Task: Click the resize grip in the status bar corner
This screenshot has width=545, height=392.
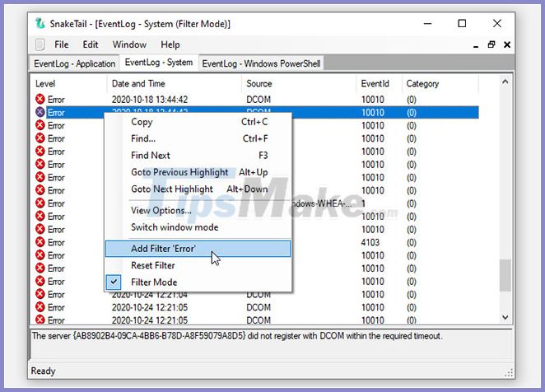Action: click(509, 374)
